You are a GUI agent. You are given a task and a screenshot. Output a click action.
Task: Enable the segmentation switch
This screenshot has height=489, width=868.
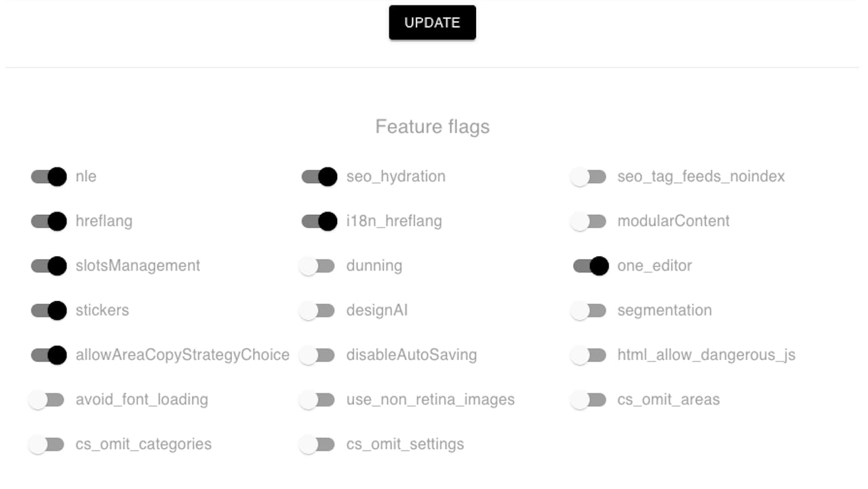click(x=588, y=311)
